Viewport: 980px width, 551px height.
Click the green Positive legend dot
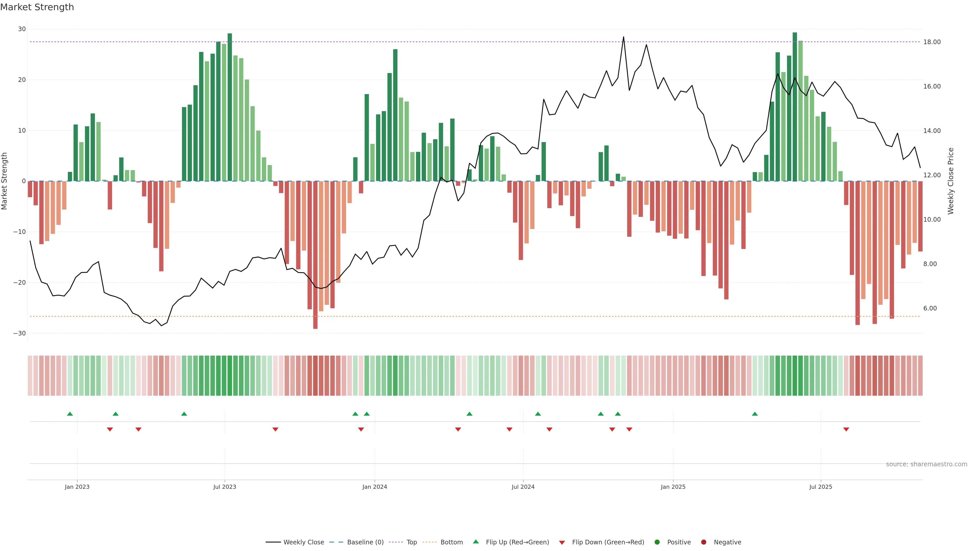point(657,542)
